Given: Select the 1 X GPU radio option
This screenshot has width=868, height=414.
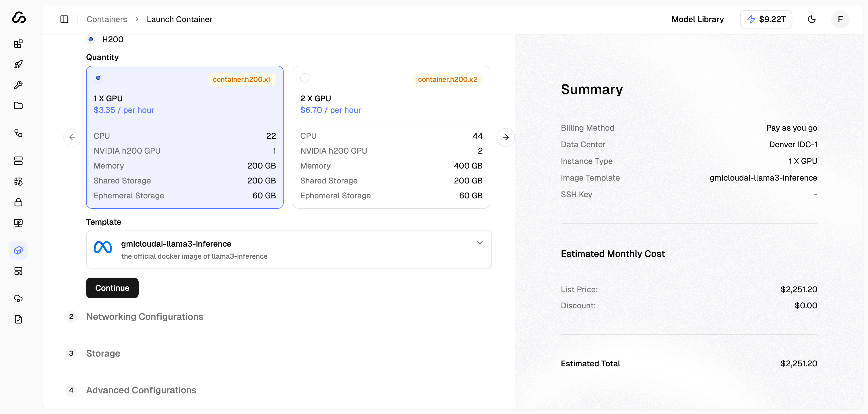Looking at the screenshot, I should (x=98, y=78).
